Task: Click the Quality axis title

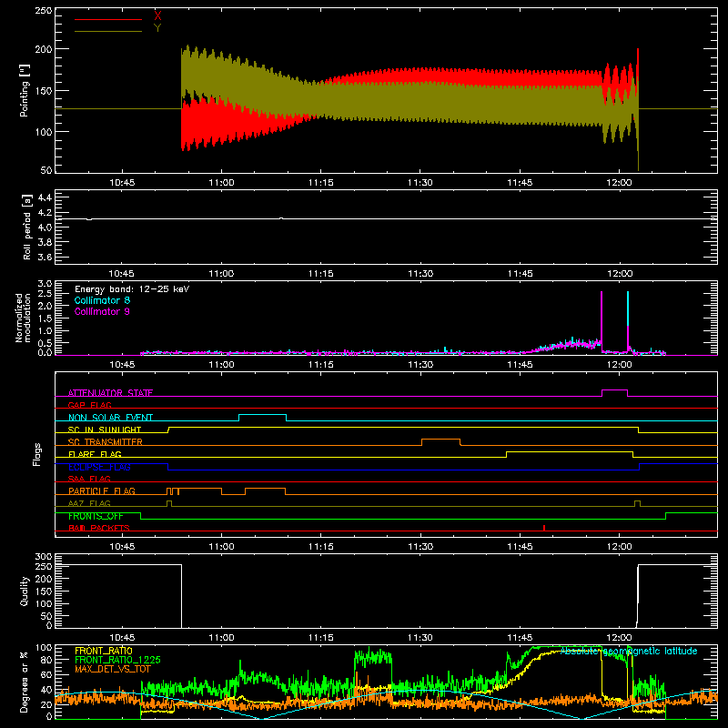Action: 25,591
